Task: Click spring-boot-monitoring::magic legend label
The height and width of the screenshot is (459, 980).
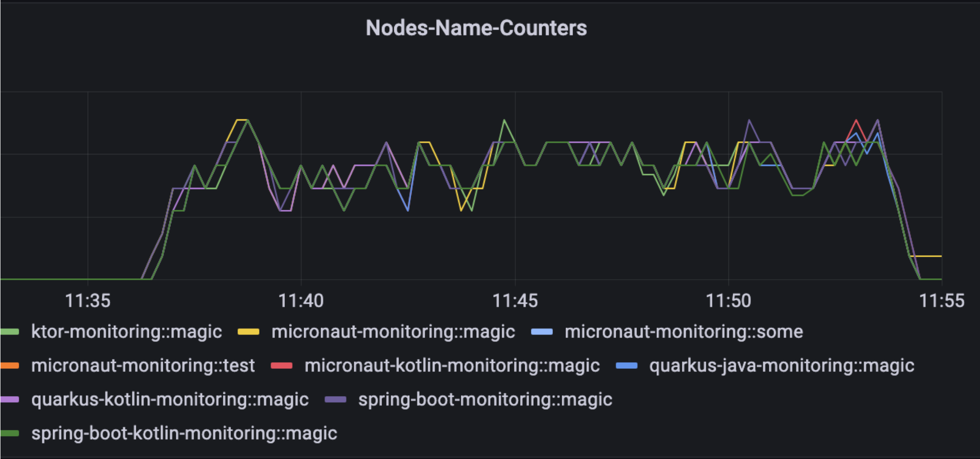Action: coord(485,399)
